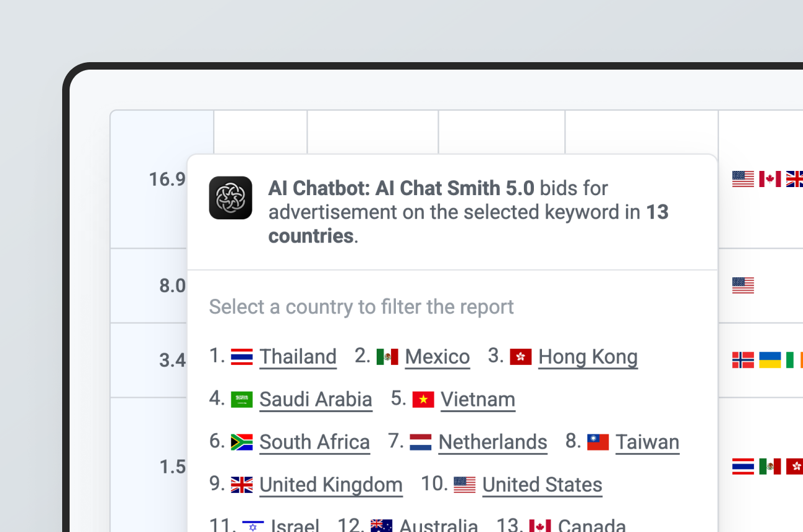
Task: Click the South Africa flag icon
Action: click(242, 442)
